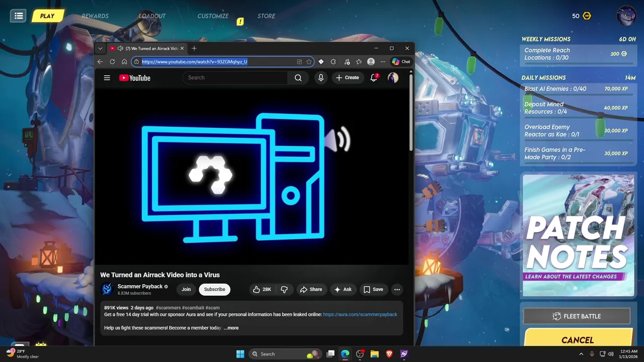Open Edge Settings and more menu
644x362 pixels.
tap(383, 62)
